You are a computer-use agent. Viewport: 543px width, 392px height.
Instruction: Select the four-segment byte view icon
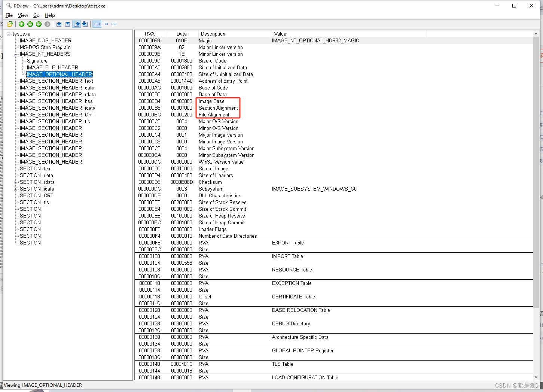point(97,24)
